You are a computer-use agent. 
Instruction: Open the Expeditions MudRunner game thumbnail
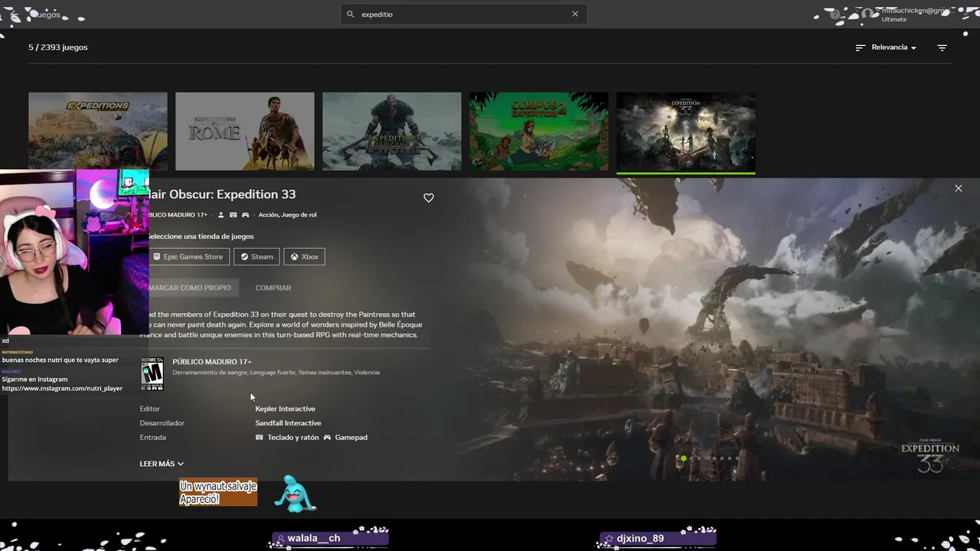pos(98,132)
